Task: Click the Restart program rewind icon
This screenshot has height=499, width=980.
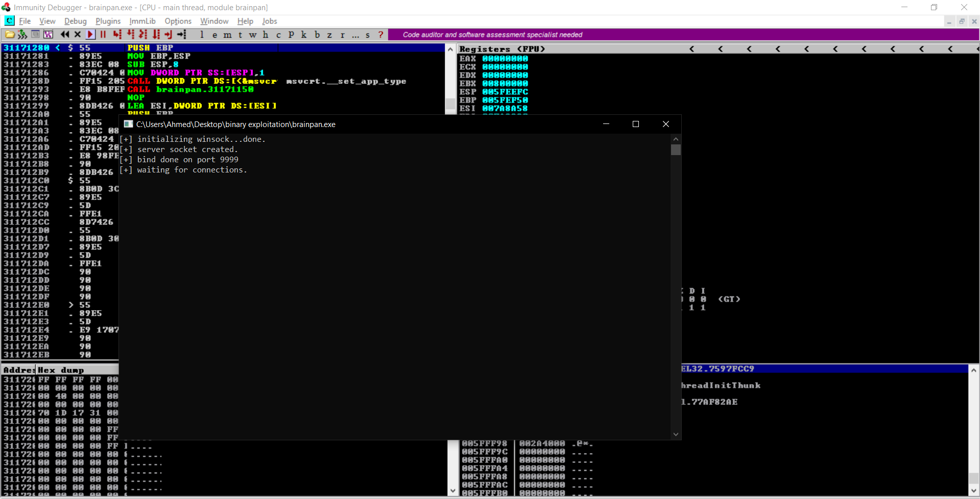Action: point(65,35)
